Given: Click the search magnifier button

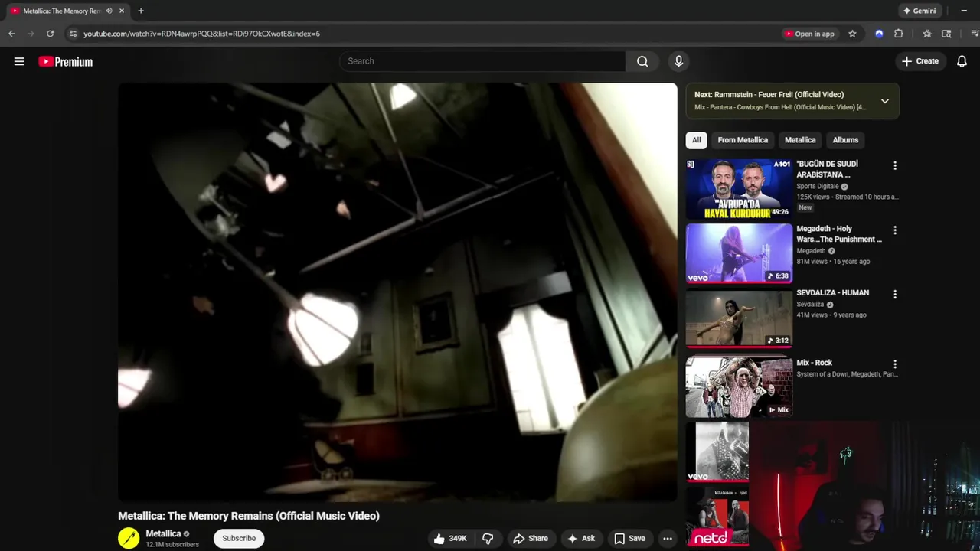Looking at the screenshot, I should [x=642, y=61].
